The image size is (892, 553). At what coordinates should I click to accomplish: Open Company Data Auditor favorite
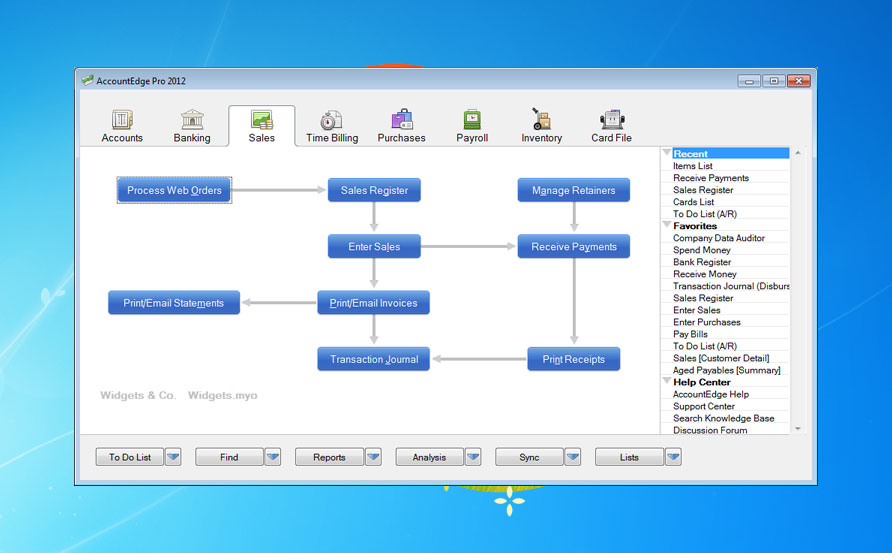click(x=719, y=238)
